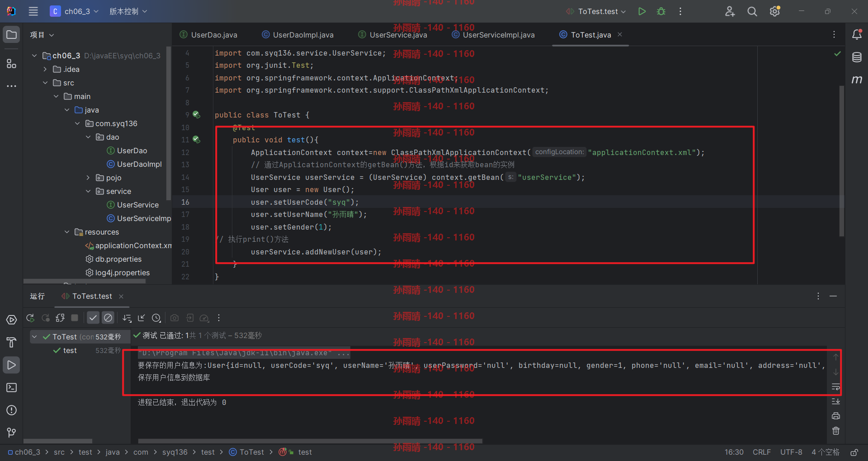Image resolution: width=868 pixels, height=461 pixels.
Task: Clear all console output trash icon
Action: pyautogui.click(x=835, y=431)
